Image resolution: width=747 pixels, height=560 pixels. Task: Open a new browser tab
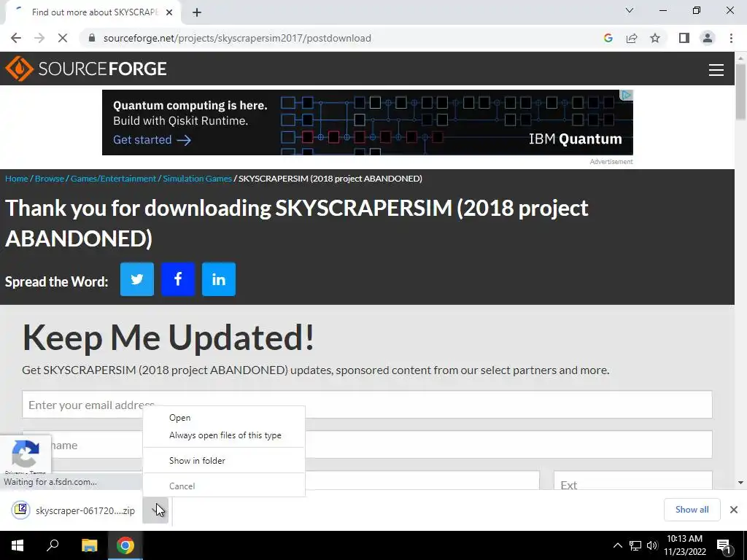197,12
